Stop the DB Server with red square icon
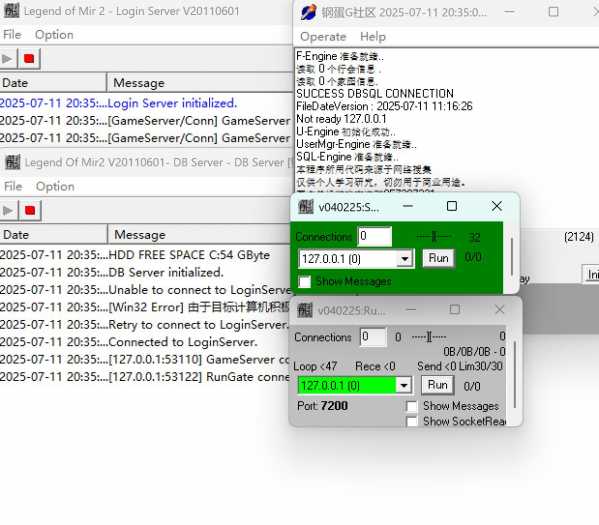Viewport: 599px width, 525px height. click(x=30, y=210)
